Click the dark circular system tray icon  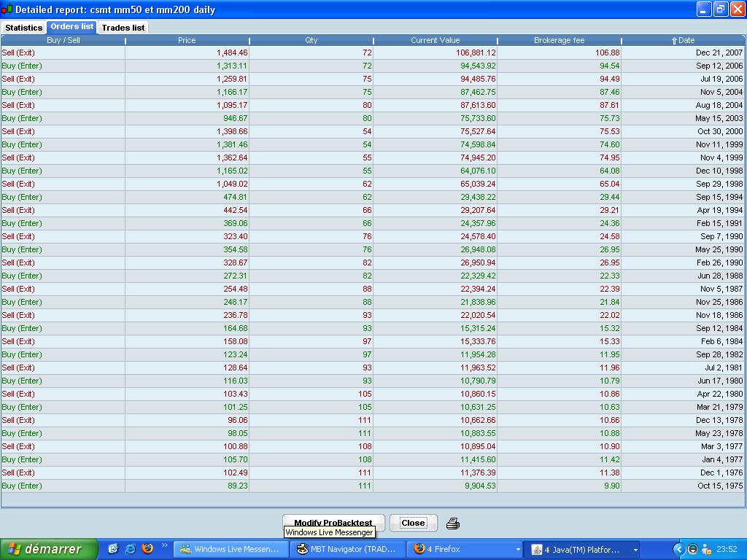click(692, 549)
